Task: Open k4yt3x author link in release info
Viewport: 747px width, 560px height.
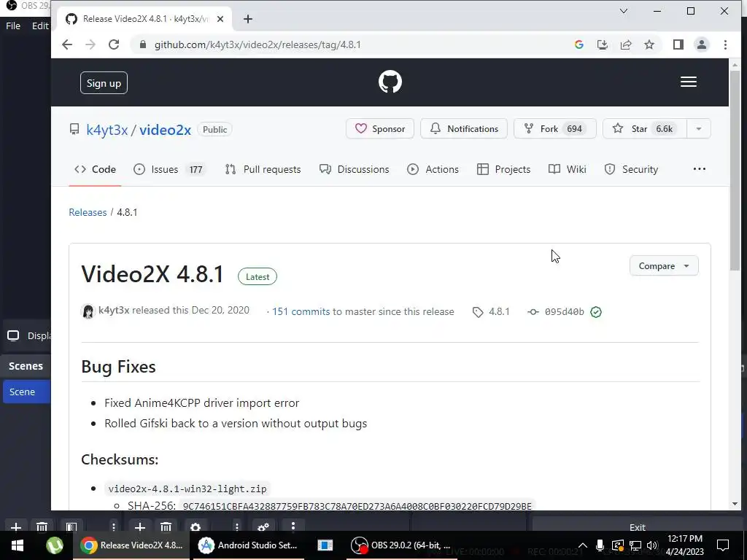Action: (114, 311)
